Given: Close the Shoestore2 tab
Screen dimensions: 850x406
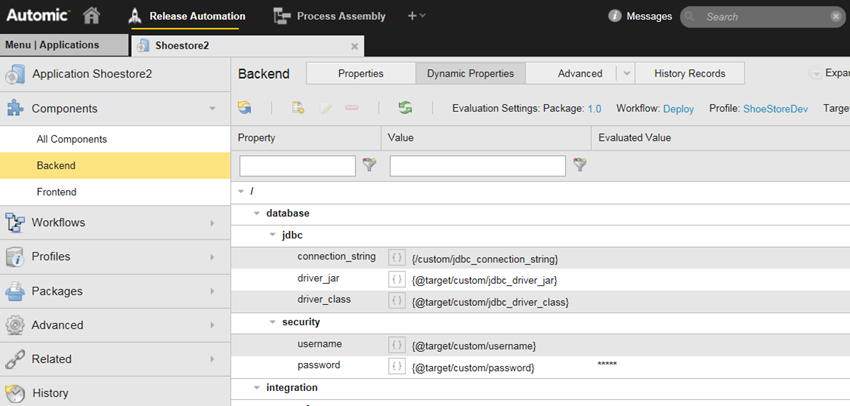Looking at the screenshot, I should (355, 46).
